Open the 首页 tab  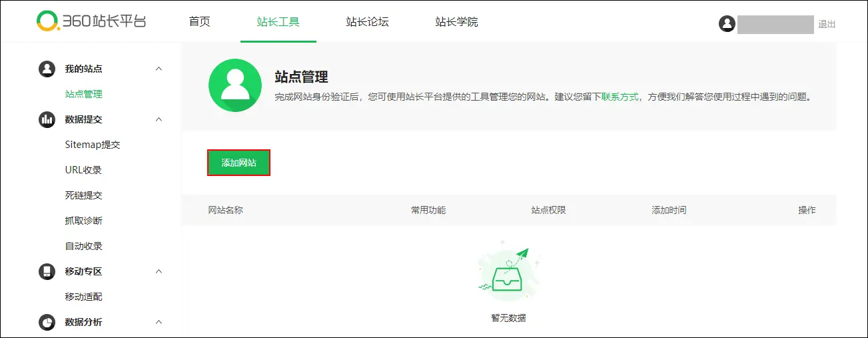coord(199,22)
